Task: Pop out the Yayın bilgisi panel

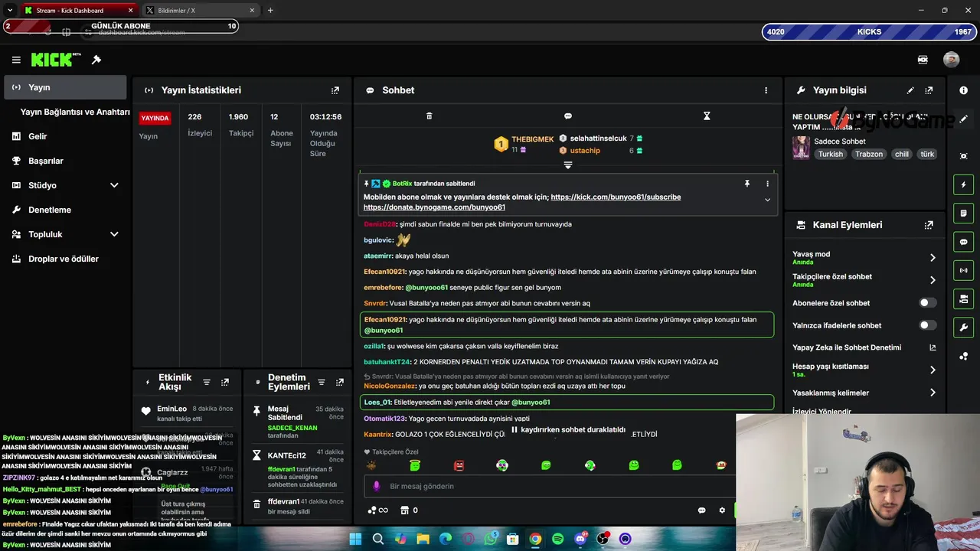Action: pos(929,90)
